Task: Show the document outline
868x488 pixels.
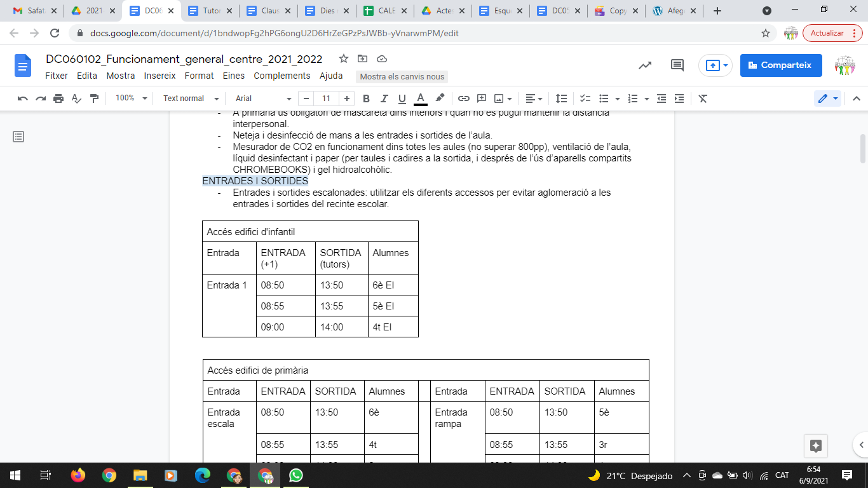Action: pos(18,137)
